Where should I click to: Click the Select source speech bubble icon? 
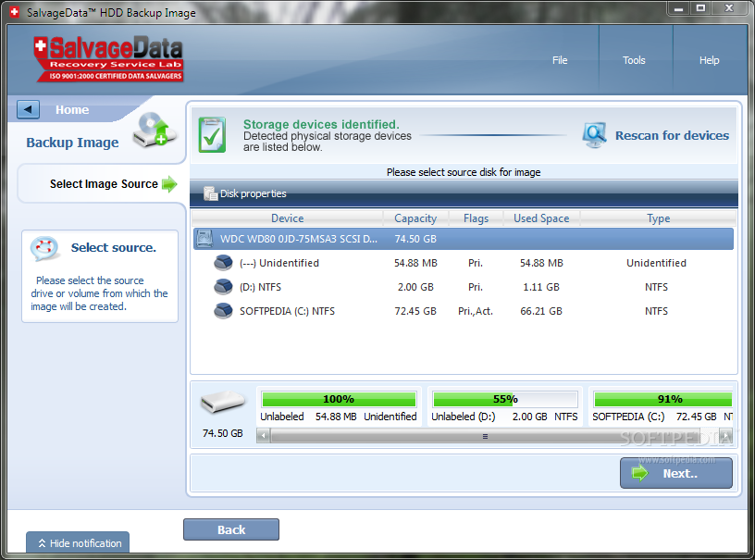click(x=44, y=248)
